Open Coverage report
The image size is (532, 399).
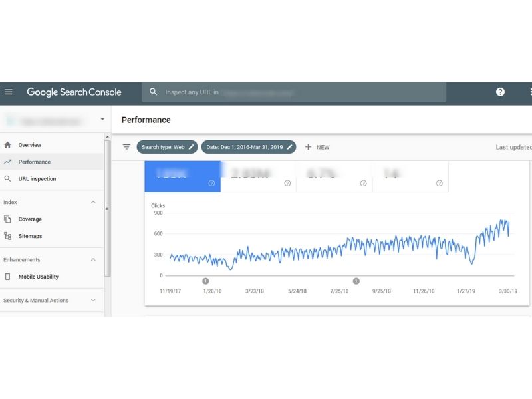pyautogui.click(x=52, y=219)
